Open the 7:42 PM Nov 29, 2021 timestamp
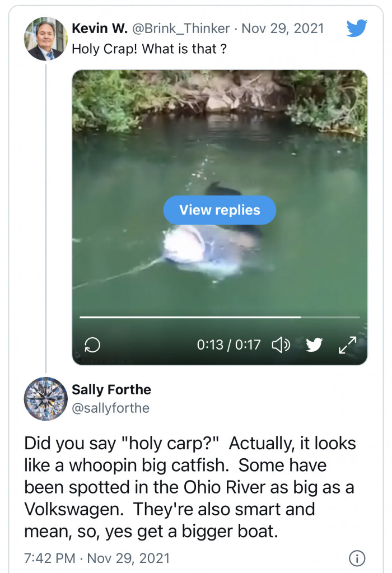392x573 pixels. pos(97,558)
